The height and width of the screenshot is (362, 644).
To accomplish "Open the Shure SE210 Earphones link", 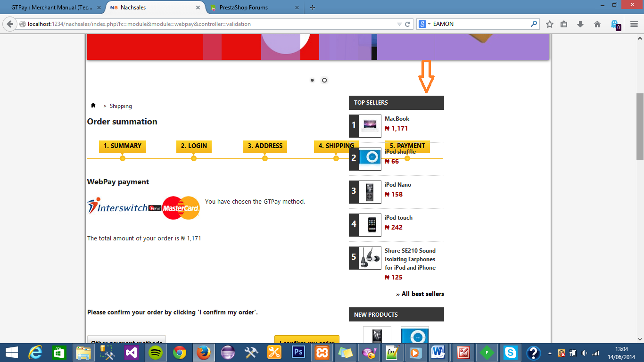I will click(x=411, y=259).
